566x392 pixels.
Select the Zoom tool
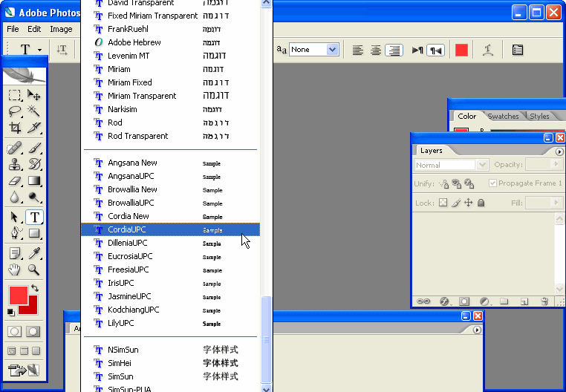coord(34,269)
